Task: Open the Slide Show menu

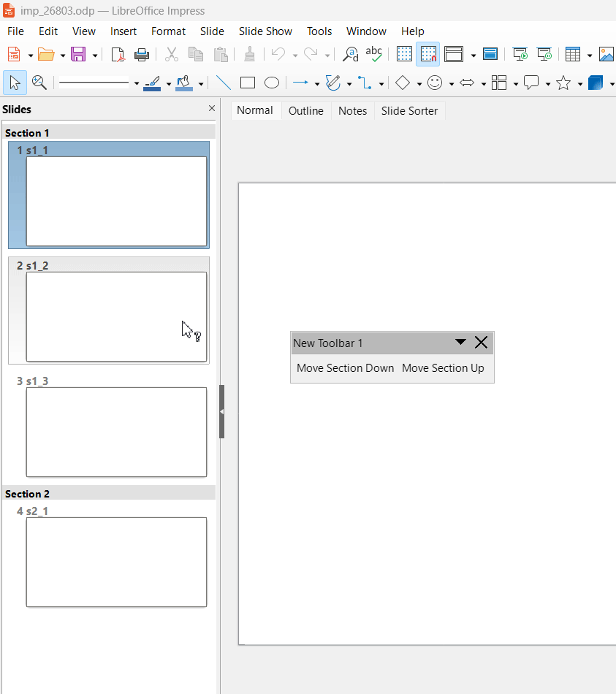Action: (x=265, y=31)
